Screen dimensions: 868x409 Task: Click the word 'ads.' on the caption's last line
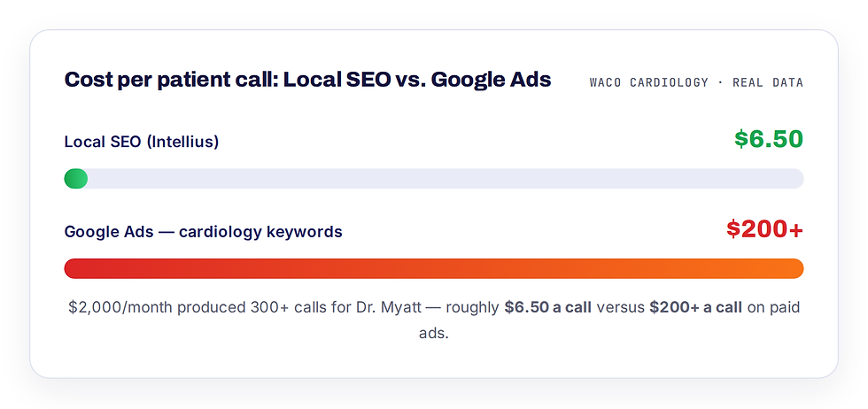coord(434,334)
